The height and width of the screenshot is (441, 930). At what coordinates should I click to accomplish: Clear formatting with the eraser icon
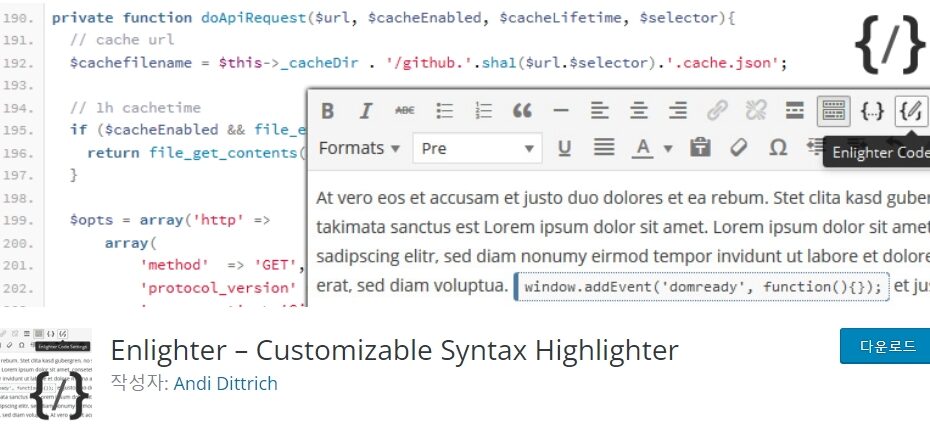pyautogui.click(x=738, y=148)
